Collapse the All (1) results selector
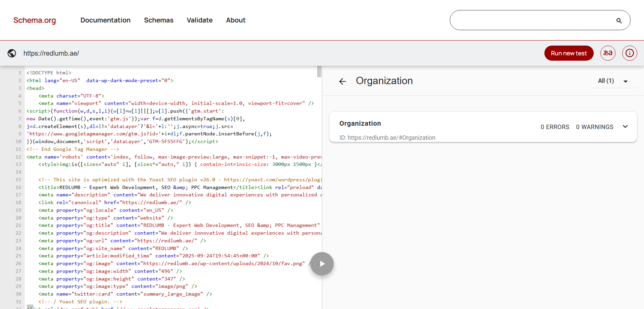 pyautogui.click(x=626, y=81)
